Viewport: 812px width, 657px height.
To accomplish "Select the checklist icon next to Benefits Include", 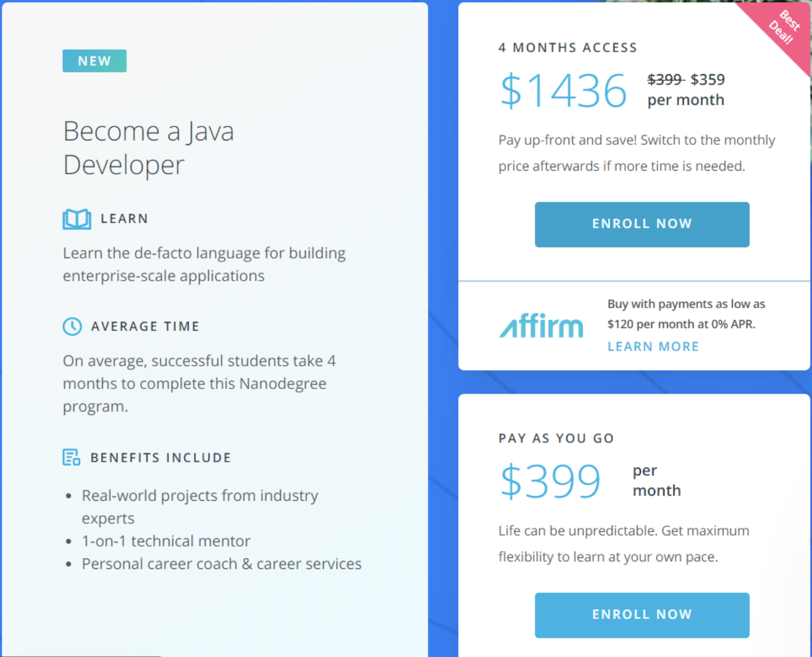I will pyautogui.click(x=71, y=457).
